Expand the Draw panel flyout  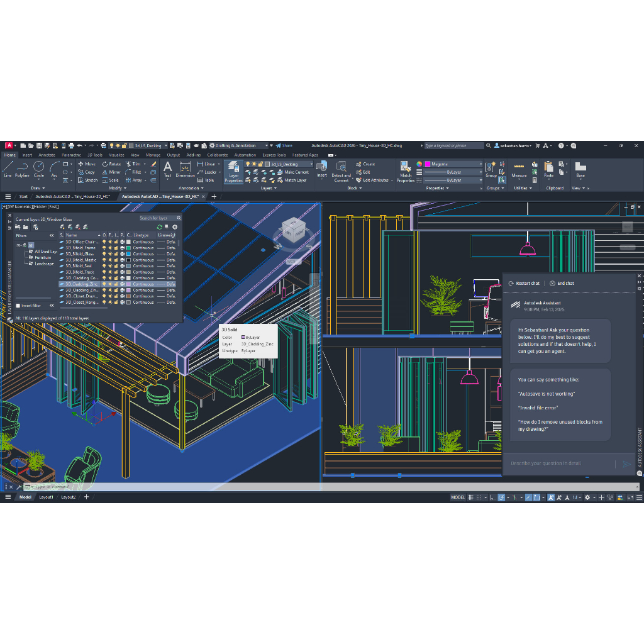click(38, 188)
